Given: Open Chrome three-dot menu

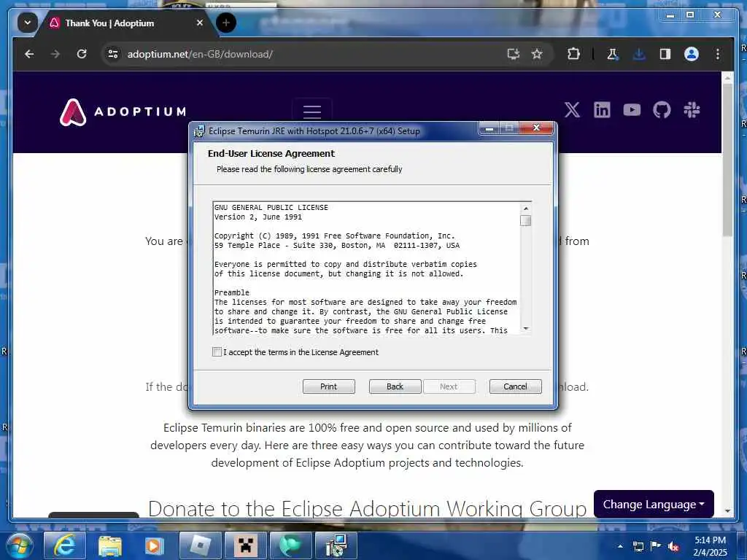Looking at the screenshot, I should pyautogui.click(x=718, y=54).
